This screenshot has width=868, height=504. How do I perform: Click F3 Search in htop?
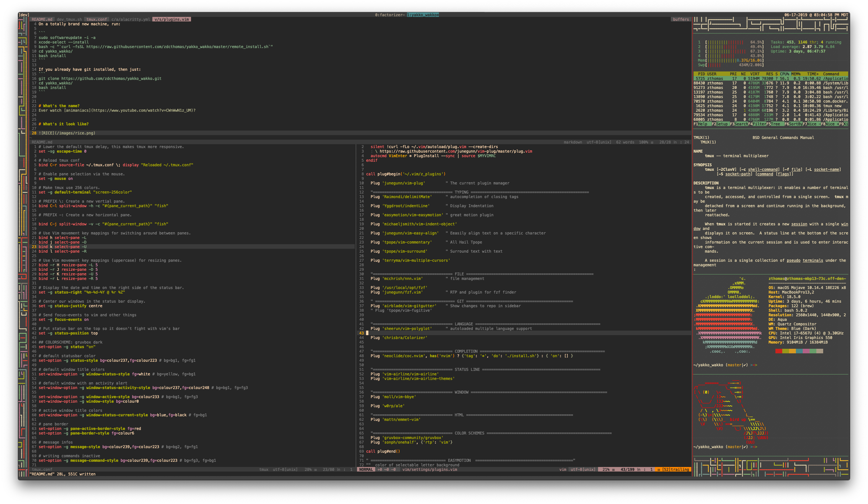[739, 124]
